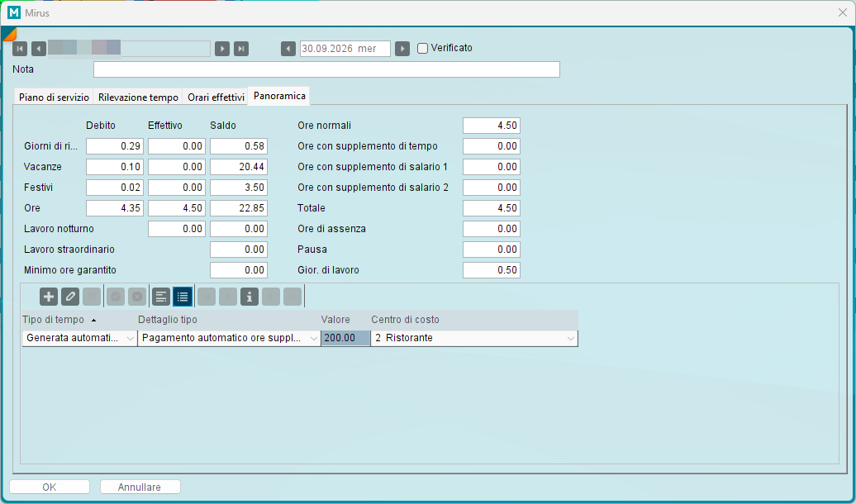The height and width of the screenshot is (504, 856).
Task: Advance to the day after 30.09.2026
Action: [402, 49]
